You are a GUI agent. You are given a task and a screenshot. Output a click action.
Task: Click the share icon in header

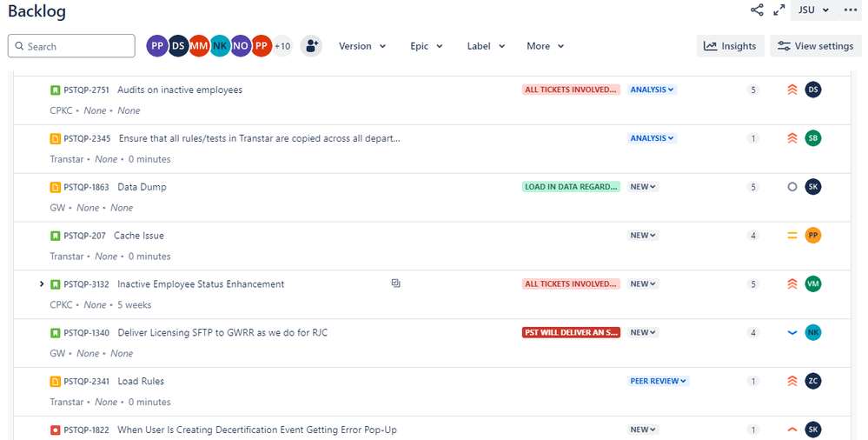(x=757, y=10)
